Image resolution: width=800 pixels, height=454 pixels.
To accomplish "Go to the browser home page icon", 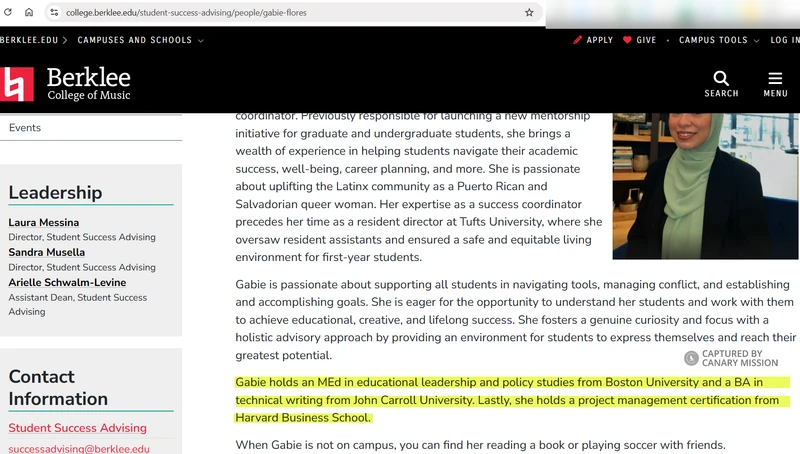I will point(29,12).
